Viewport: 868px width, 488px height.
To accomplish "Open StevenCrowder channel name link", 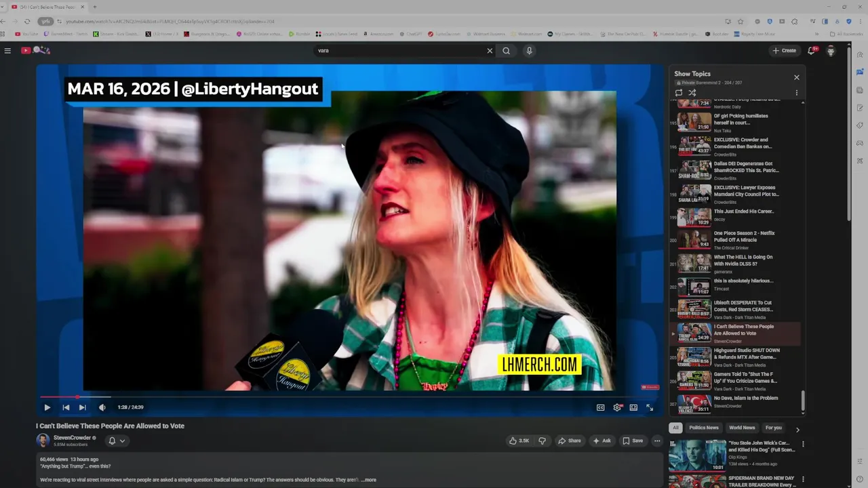I will (x=72, y=438).
